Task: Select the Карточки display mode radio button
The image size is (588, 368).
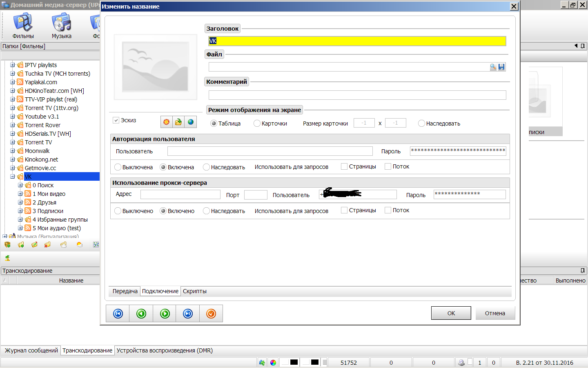Action: coord(257,123)
